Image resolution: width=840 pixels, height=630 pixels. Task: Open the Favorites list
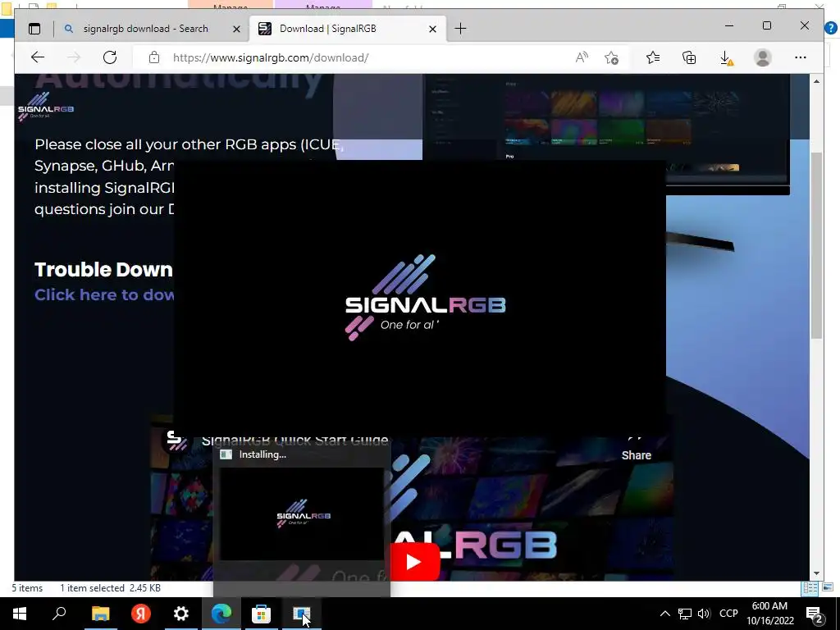(x=652, y=57)
